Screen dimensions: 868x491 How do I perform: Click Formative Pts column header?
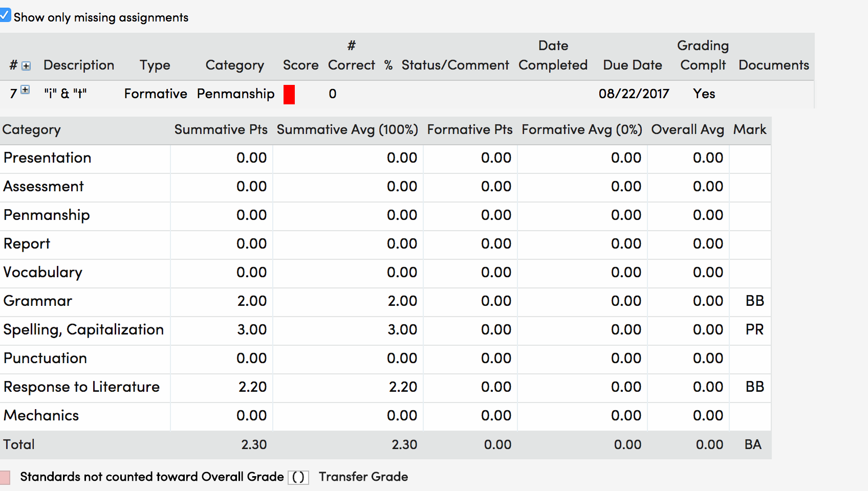470,129
